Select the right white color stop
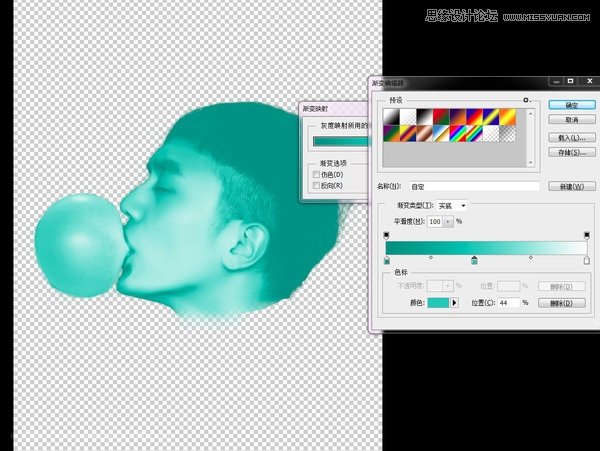This screenshot has height=451, width=600. (x=587, y=261)
